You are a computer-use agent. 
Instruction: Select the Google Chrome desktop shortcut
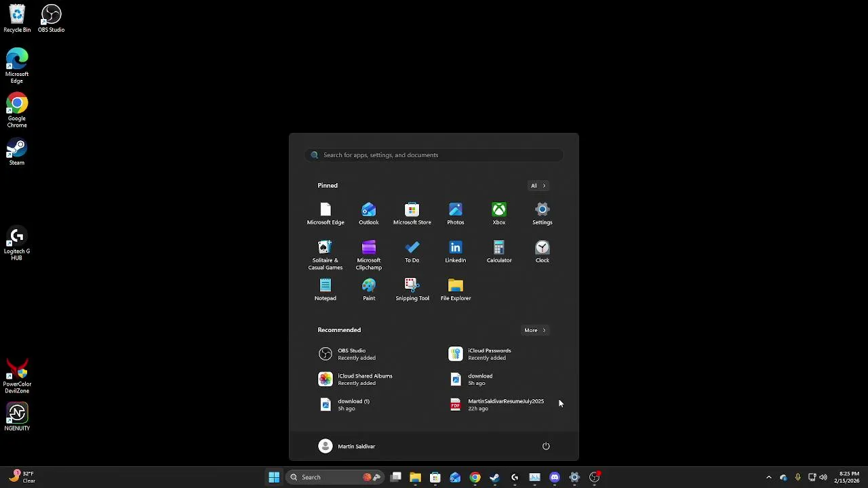pos(17,111)
